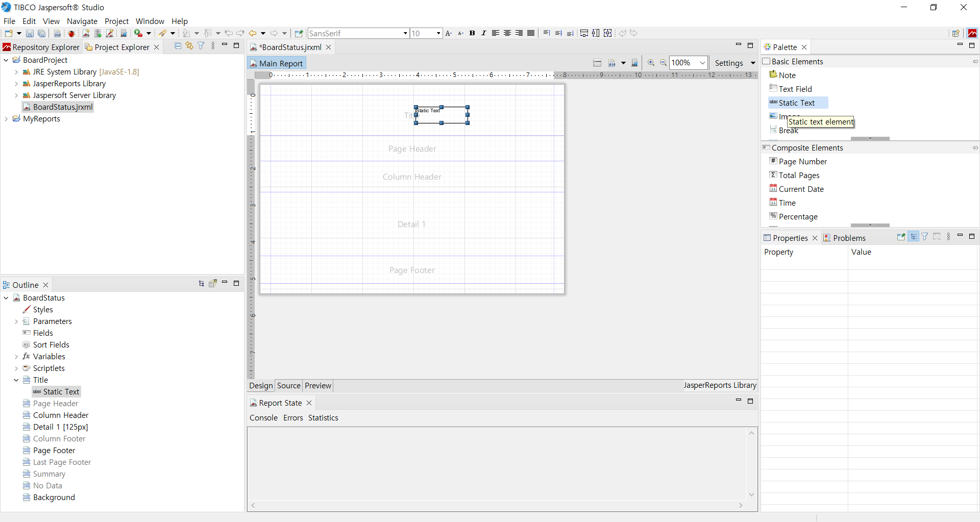
Task: Click the Save icon in the toolbar
Action: 30,33
